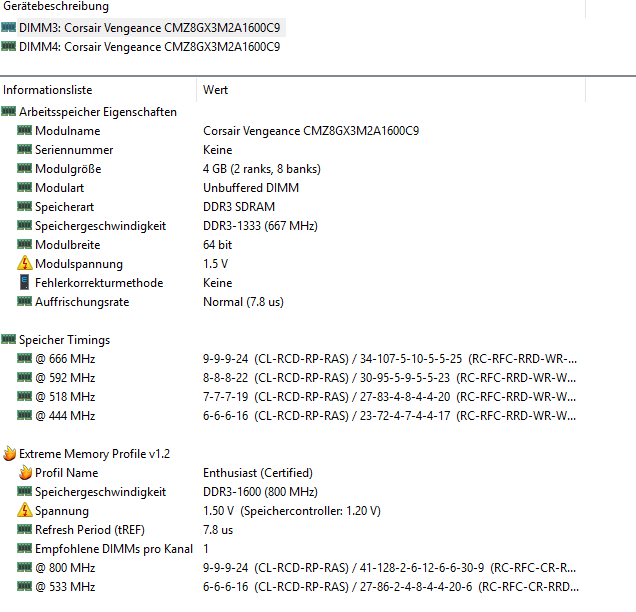Select the Empfohlene DIMMs pro Kanal label
Image resolution: width=636 pixels, height=612 pixels.
point(114,549)
